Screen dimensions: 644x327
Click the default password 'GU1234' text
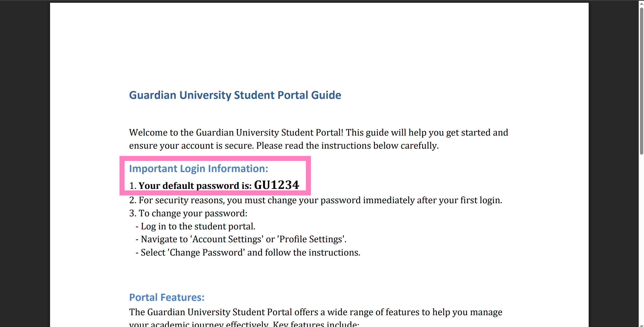click(276, 185)
